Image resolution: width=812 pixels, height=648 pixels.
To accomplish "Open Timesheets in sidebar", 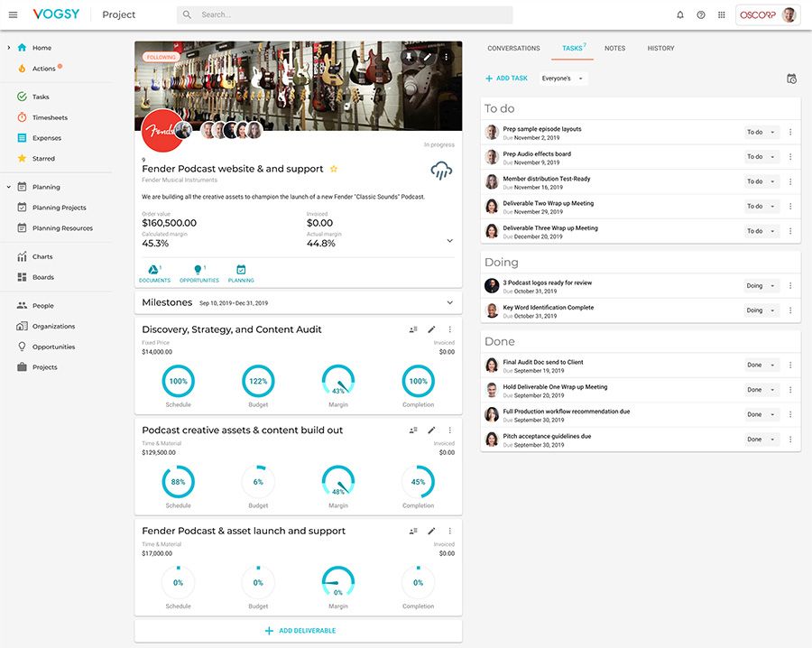I will pos(50,117).
